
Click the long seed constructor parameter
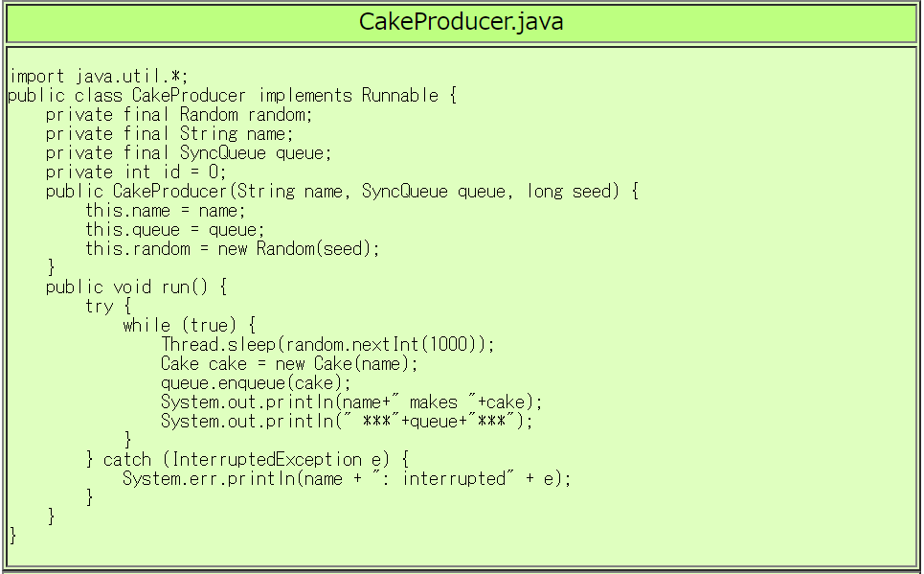[573, 192]
